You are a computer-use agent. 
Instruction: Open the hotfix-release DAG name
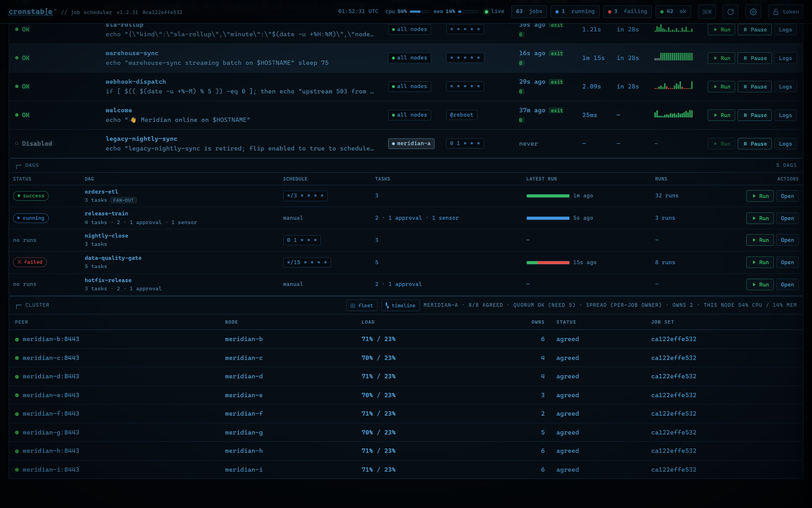[x=108, y=280]
